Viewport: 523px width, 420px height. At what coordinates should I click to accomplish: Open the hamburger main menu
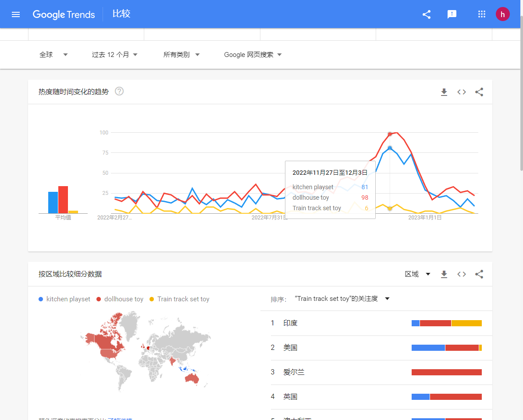(x=16, y=14)
